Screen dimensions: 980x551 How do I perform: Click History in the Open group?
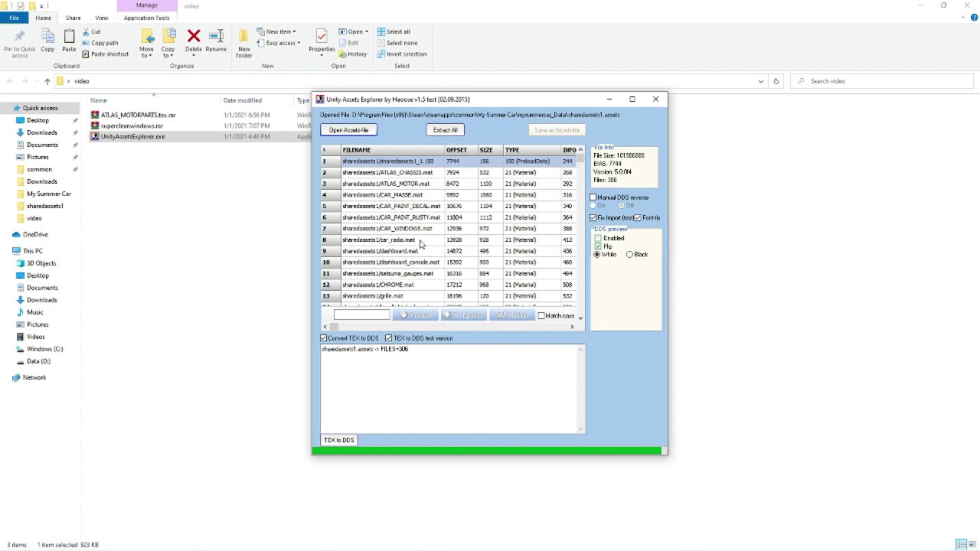pyautogui.click(x=353, y=54)
